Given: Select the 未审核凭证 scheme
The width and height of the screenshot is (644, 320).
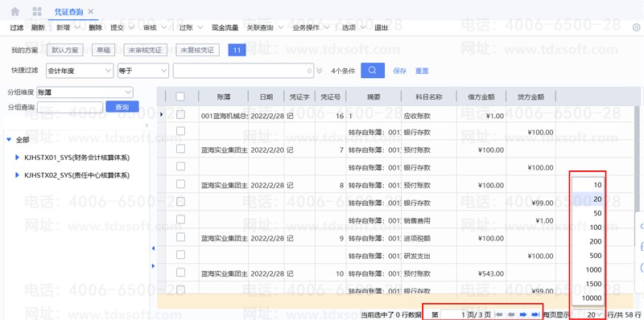Looking at the screenshot, I should pos(146,50).
